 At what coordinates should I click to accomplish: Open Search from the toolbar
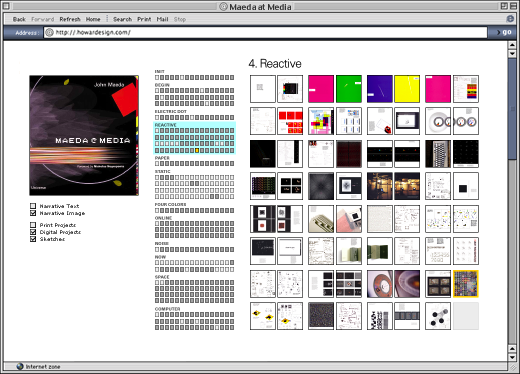point(122,19)
